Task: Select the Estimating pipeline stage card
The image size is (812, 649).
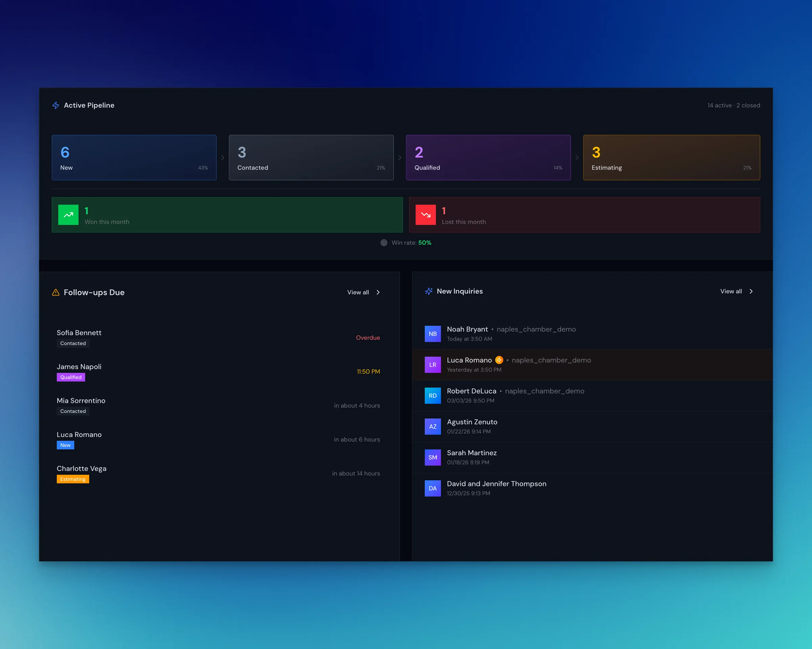Action: (x=672, y=157)
